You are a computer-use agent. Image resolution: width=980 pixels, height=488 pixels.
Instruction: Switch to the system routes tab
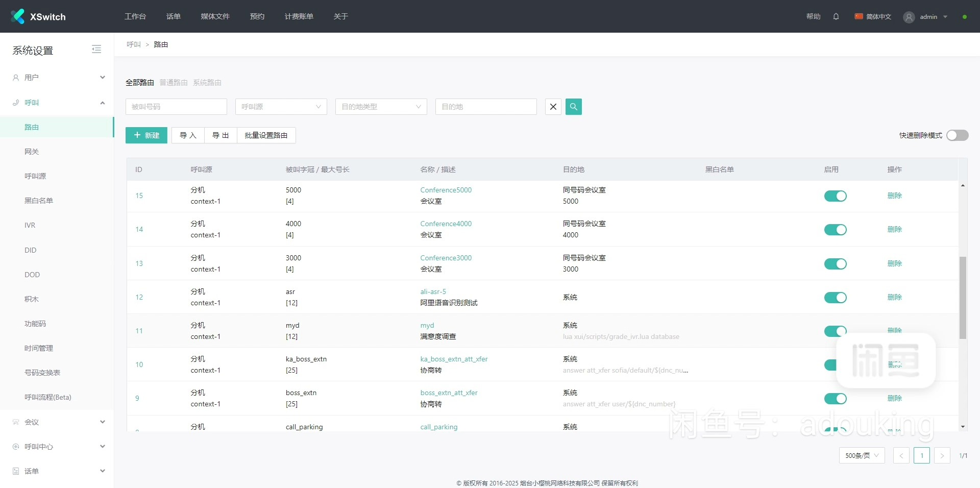pos(207,83)
